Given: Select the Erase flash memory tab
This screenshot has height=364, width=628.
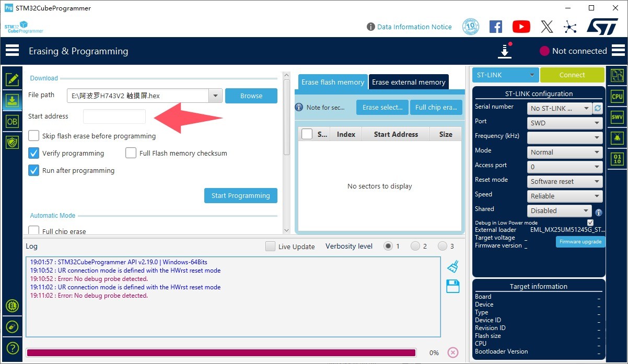Looking at the screenshot, I should [333, 82].
